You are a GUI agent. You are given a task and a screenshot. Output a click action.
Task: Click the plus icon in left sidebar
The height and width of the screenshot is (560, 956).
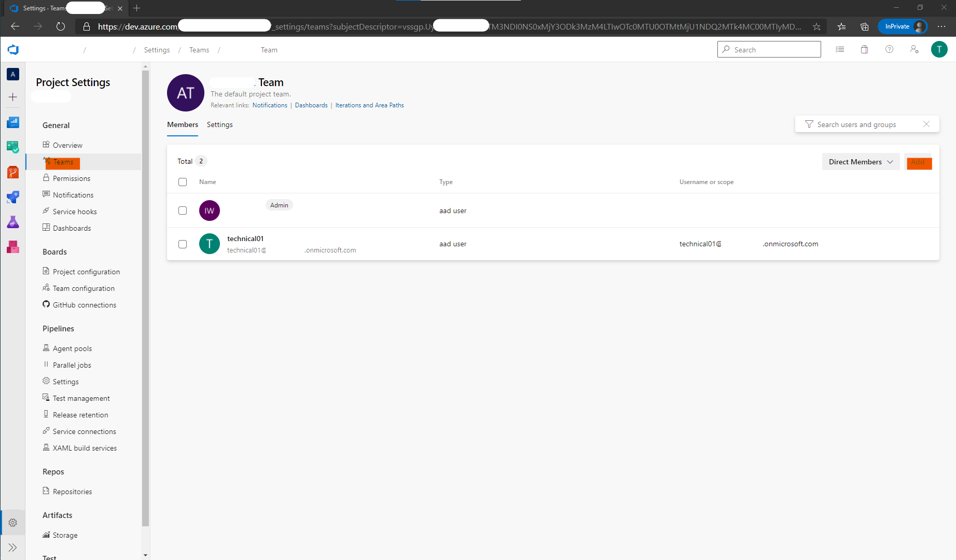[13, 97]
